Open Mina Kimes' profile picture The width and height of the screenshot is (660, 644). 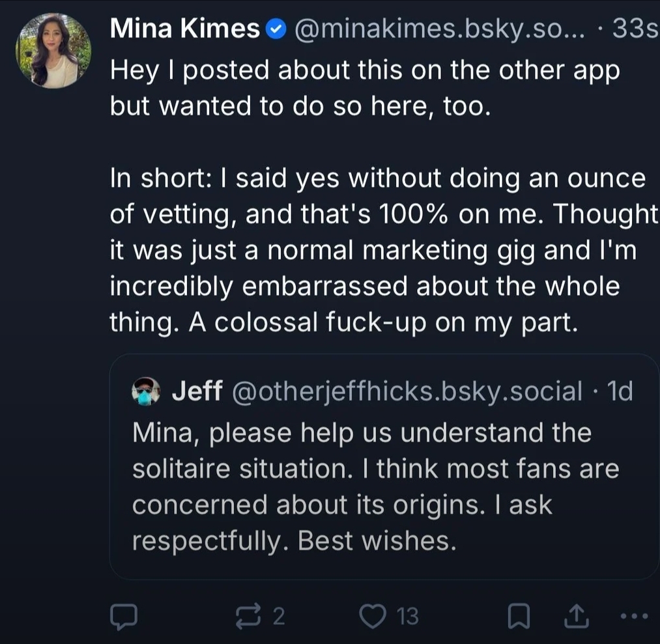click(53, 50)
